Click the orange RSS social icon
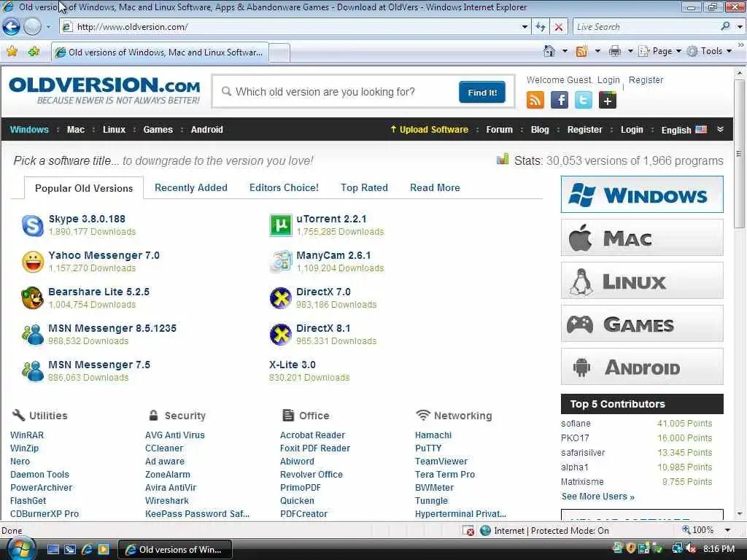Image resolution: width=747 pixels, height=560 pixels. coord(535,100)
